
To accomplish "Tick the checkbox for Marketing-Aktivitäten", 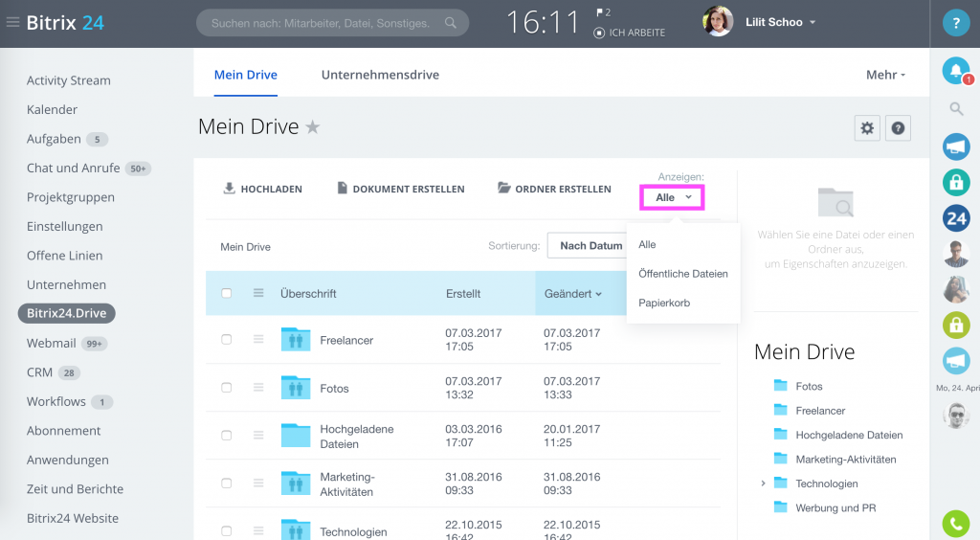I will pos(226,484).
